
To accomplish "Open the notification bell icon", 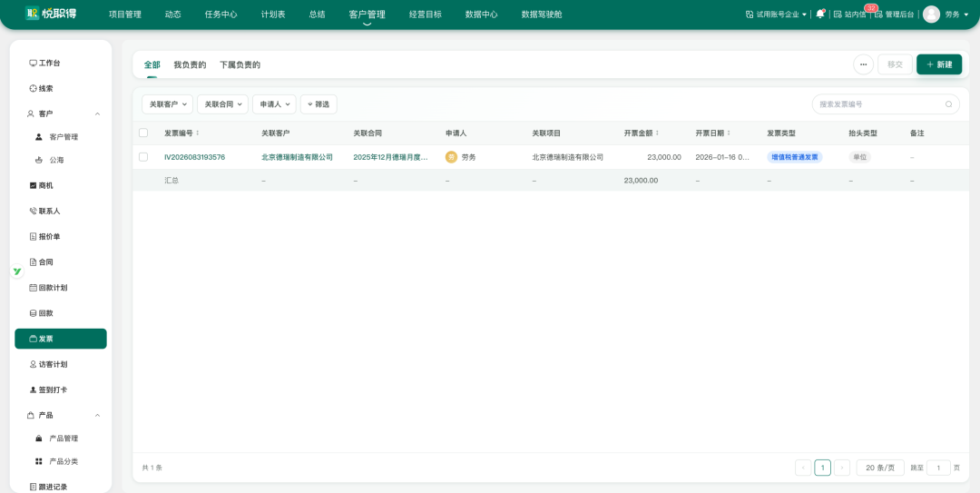I will pos(820,14).
